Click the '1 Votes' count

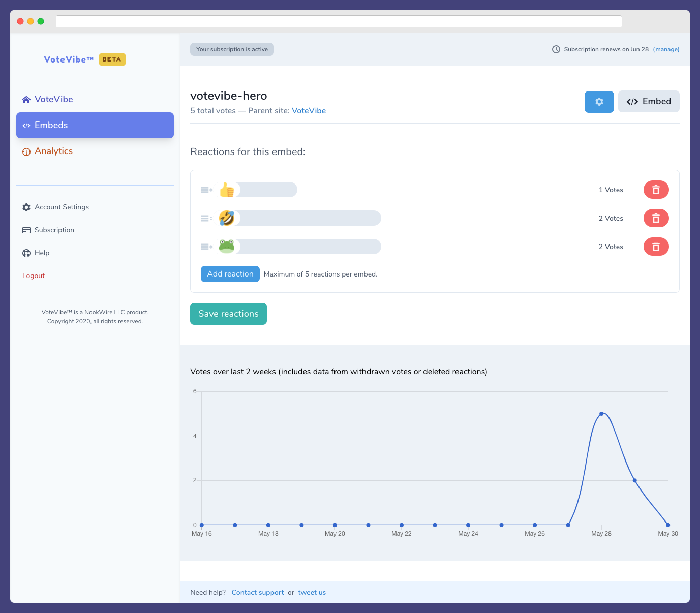click(611, 190)
